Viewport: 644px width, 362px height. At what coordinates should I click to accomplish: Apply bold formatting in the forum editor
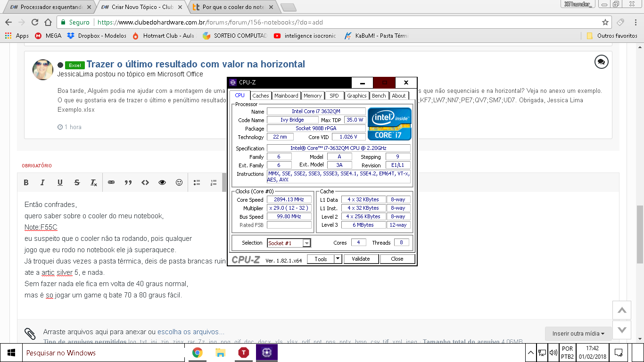click(x=26, y=182)
